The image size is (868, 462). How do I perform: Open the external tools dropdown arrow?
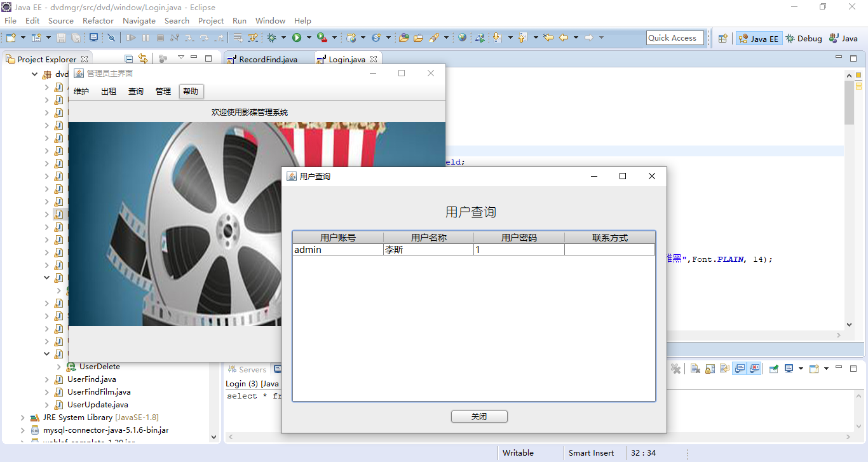click(x=334, y=38)
